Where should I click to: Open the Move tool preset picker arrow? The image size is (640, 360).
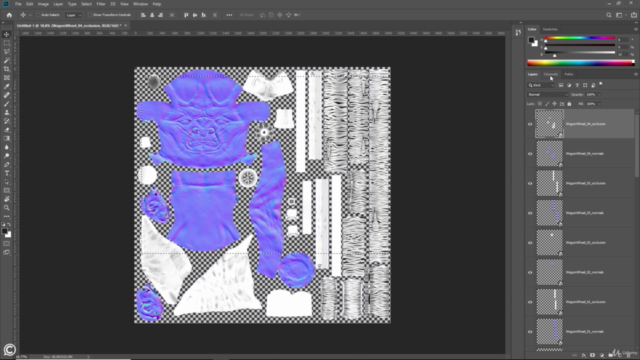pyautogui.click(x=30, y=15)
